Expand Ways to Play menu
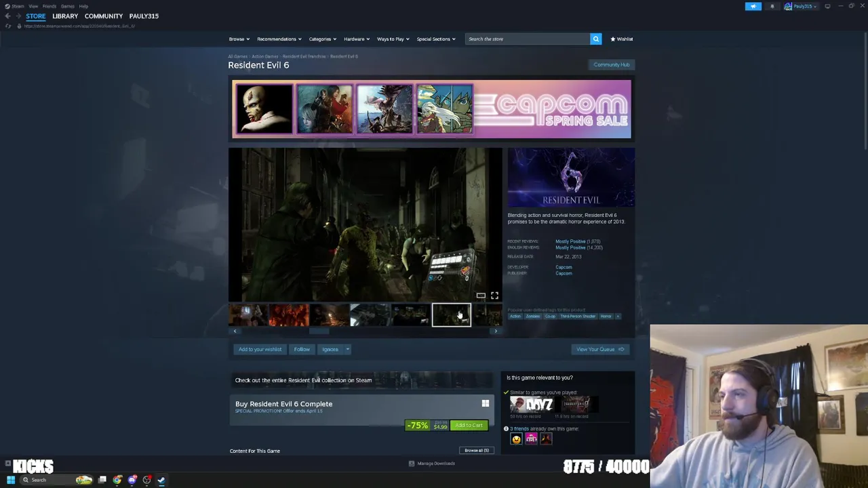 (x=393, y=39)
